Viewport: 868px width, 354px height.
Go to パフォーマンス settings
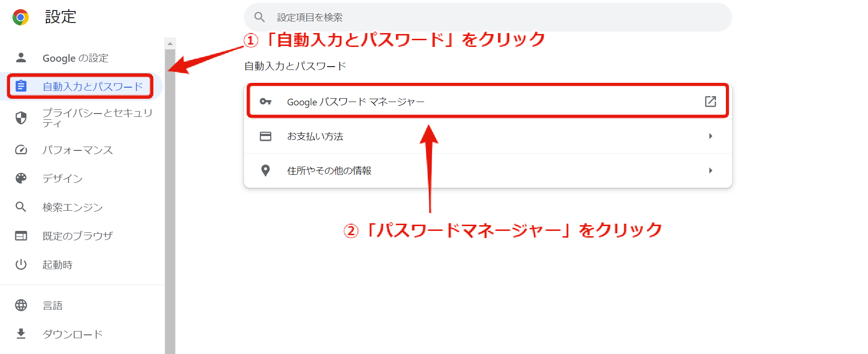(x=78, y=150)
